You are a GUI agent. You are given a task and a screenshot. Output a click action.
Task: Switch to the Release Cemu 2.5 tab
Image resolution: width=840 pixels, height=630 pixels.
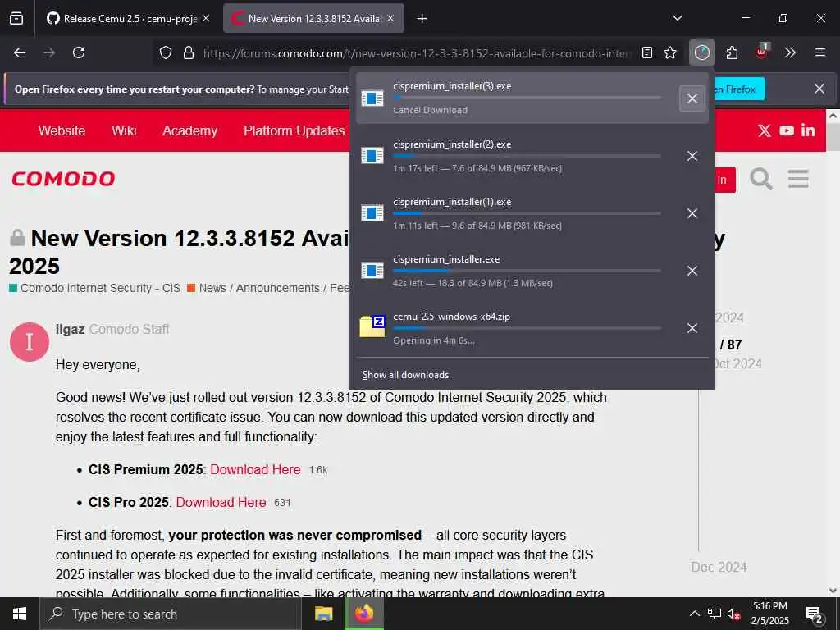click(x=129, y=19)
